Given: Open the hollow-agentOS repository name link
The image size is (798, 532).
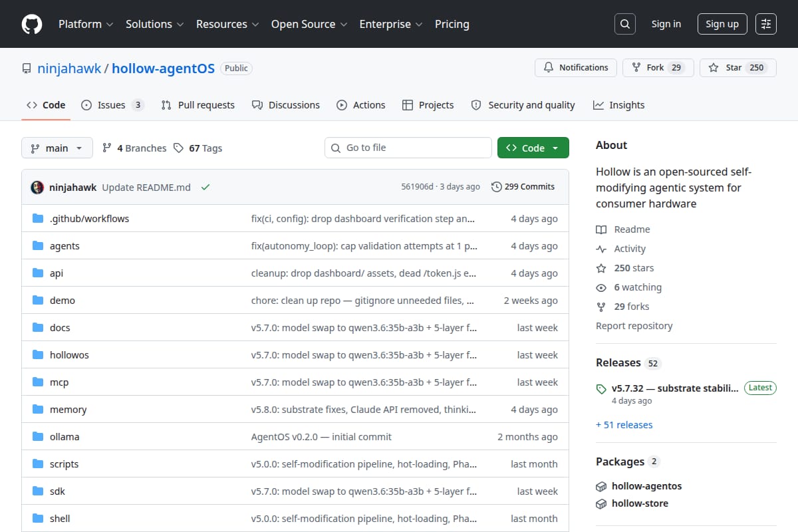Looking at the screenshot, I should [163, 68].
